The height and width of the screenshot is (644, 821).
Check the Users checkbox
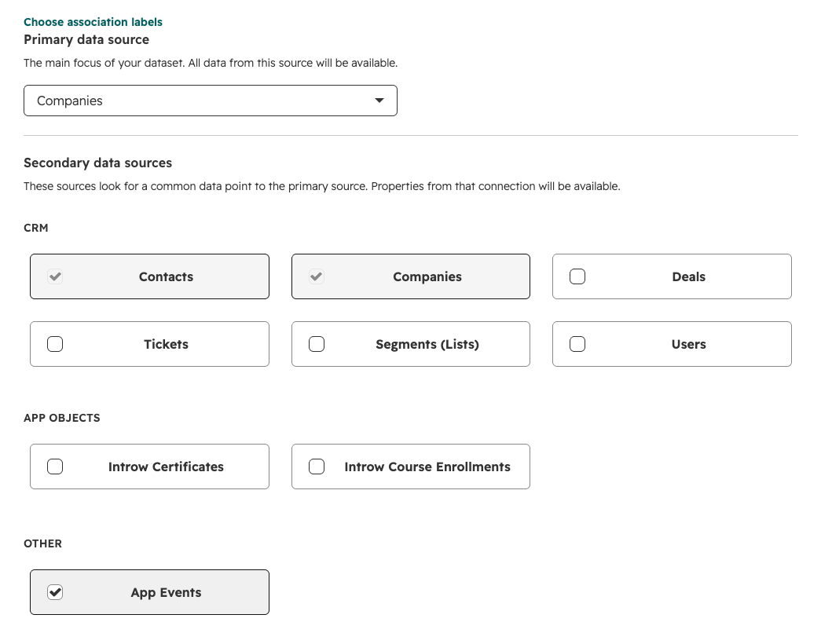577,344
